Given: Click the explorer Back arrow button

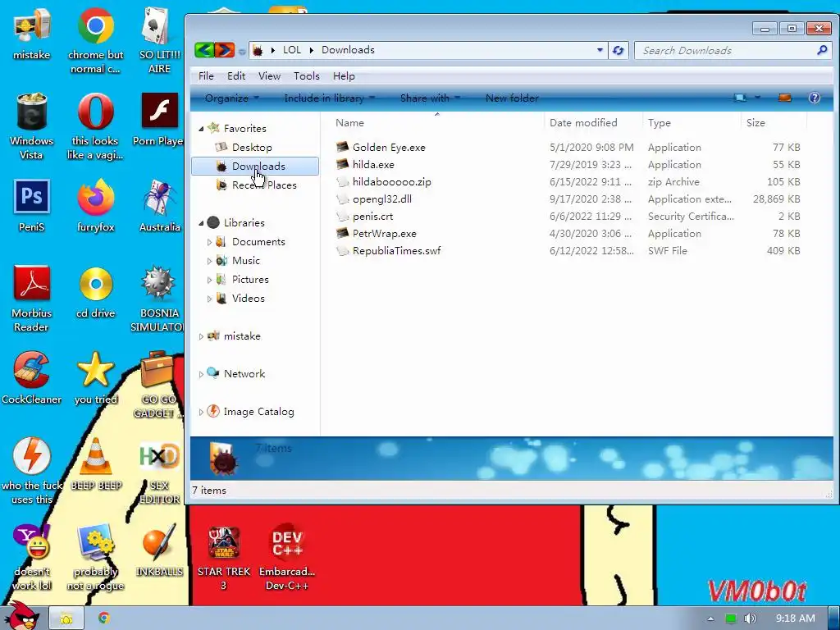Looking at the screenshot, I should [204, 50].
